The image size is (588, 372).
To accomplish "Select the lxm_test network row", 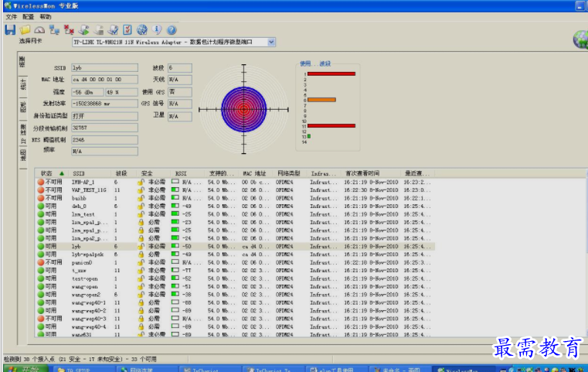I will [236, 214].
